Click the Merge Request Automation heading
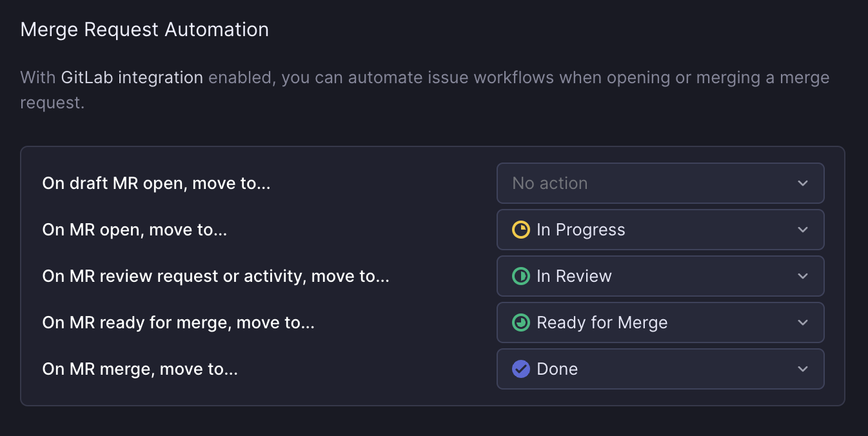This screenshot has height=436, width=868. 144,29
